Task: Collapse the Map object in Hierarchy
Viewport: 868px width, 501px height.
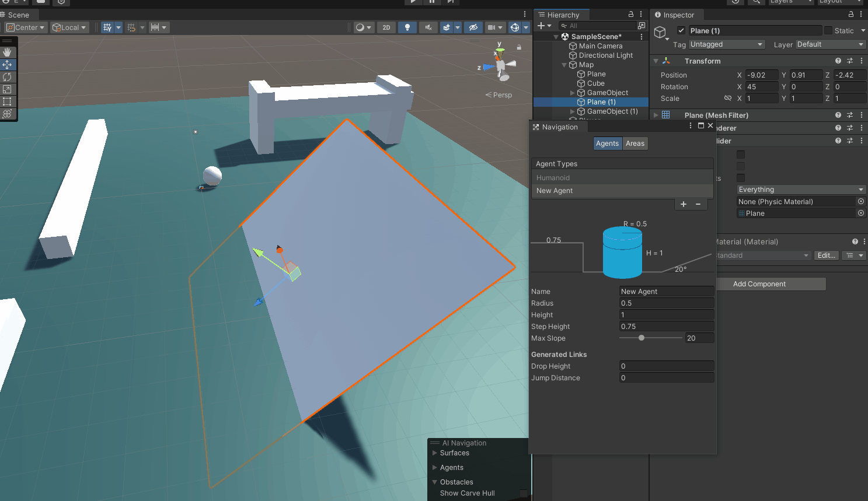Action: click(564, 65)
